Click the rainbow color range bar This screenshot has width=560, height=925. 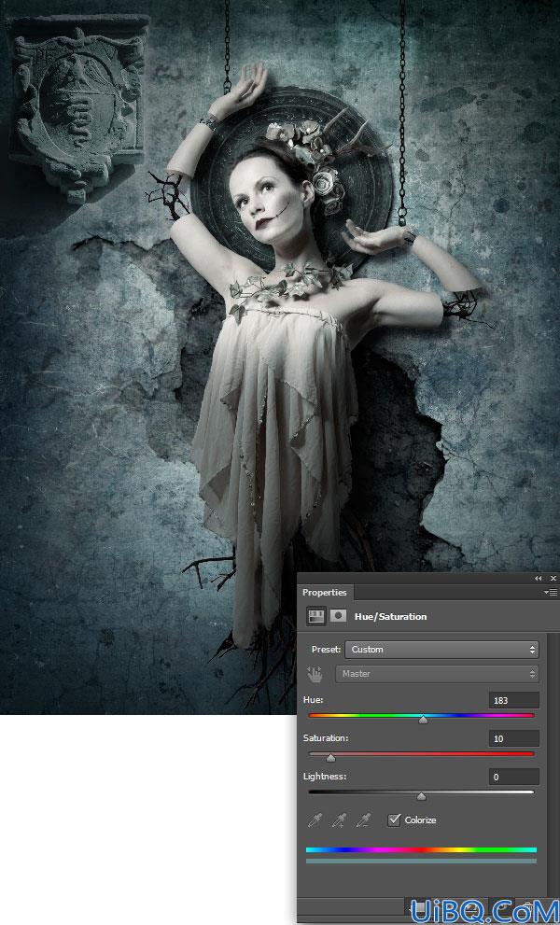click(x=421, y=850)
